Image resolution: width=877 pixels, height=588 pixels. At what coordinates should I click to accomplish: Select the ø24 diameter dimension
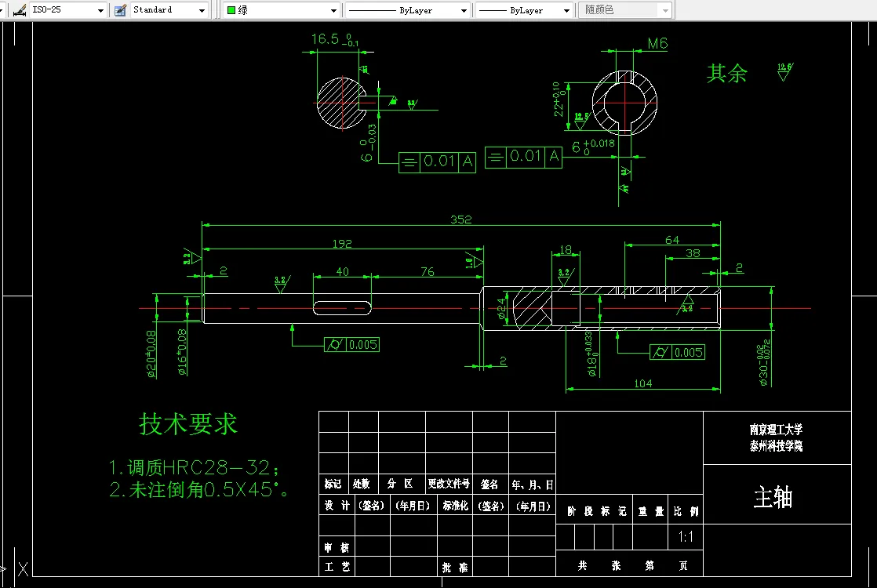coord(501,309)
